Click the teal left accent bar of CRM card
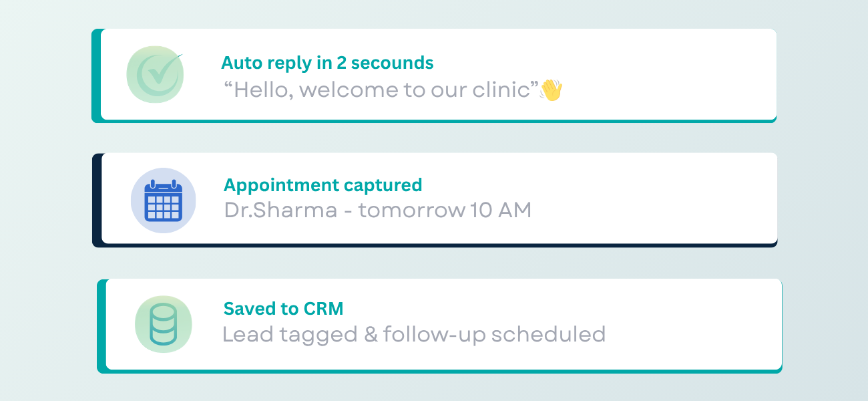 [x=101, y=325]
